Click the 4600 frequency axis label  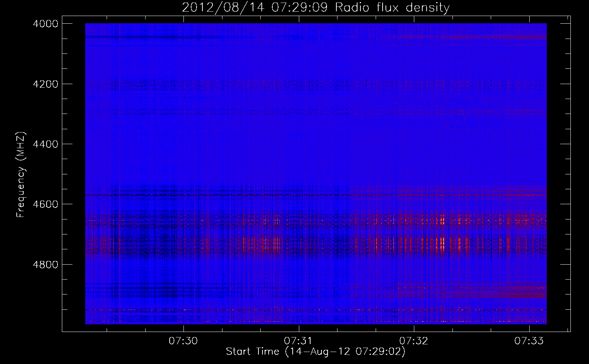coord(46,204)
